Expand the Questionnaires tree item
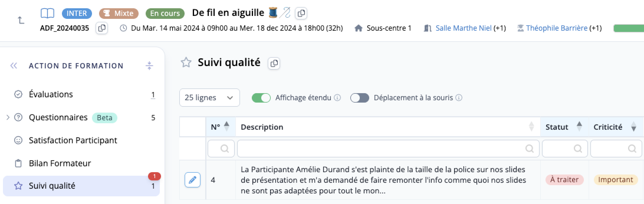Image resolution: width=644 pixels, height=204 pixels. click(x=8, y=118)
